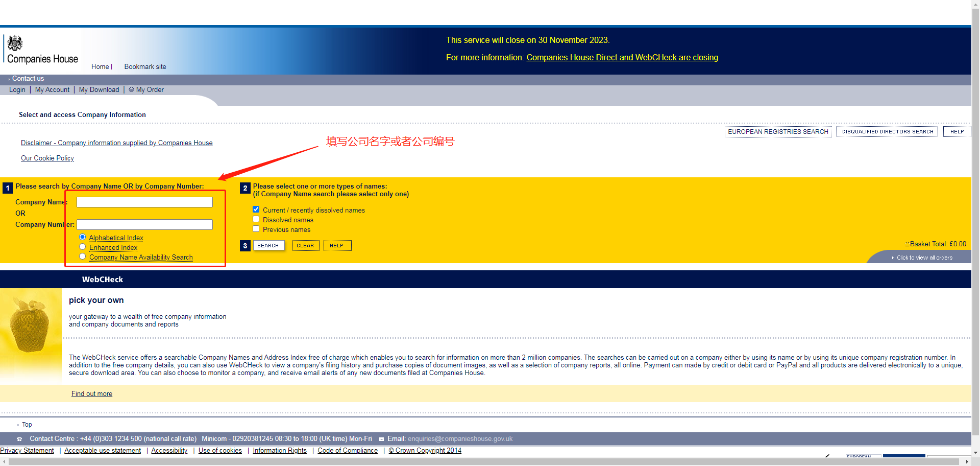980x466 pixels.
Task: Open the Enhanced Index link text
Action: 113,248
